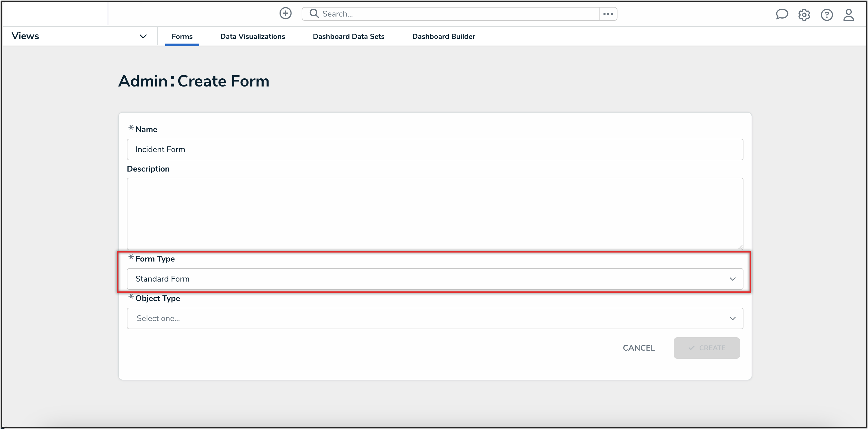
Task: Click the checkmark on the Create button
Action: 692,348
